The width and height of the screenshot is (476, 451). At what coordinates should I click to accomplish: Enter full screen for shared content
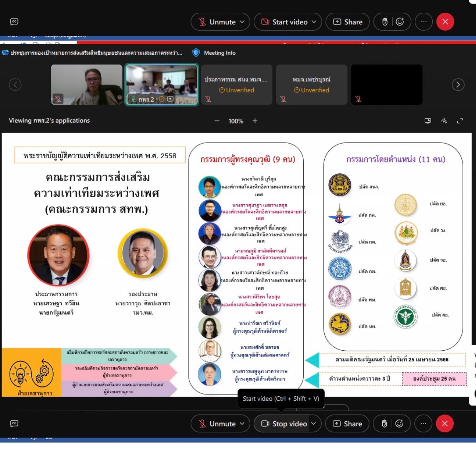tap(460, 121)
